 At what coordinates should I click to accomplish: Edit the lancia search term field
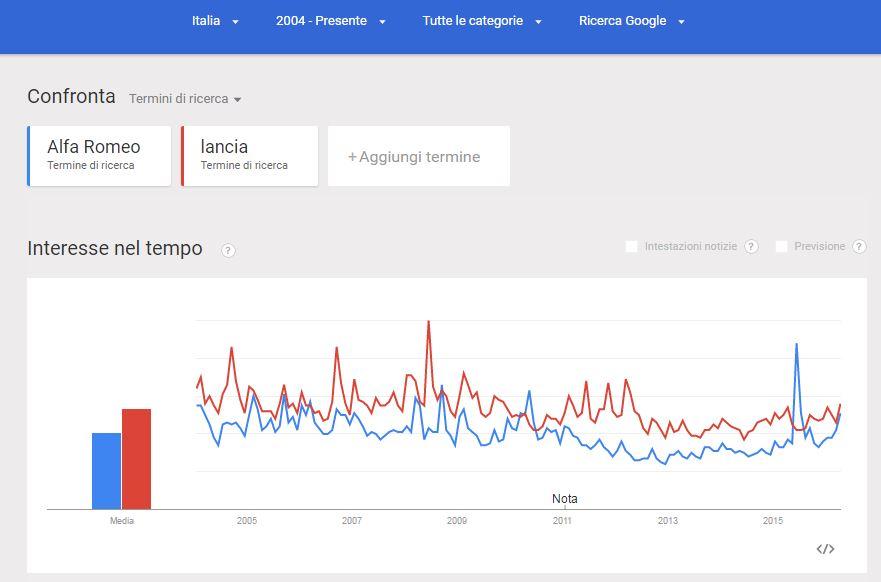point(249,156)
